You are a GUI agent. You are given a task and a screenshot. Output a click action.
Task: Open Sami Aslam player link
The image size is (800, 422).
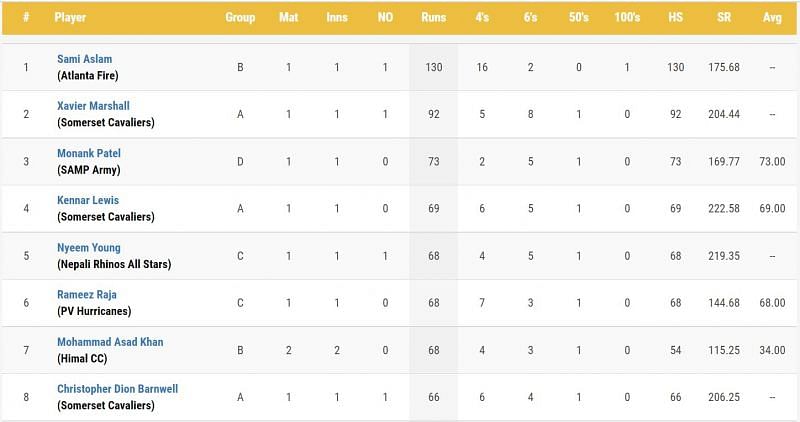click(83, 59)
